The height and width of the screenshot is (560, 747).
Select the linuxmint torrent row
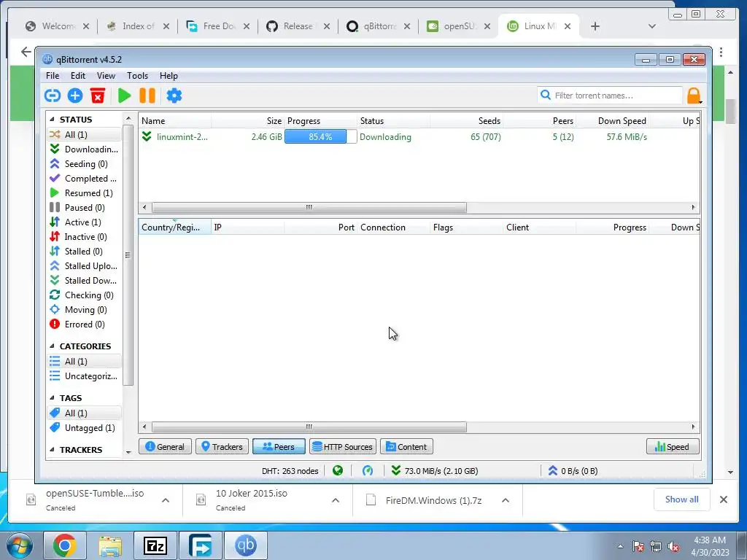click(419, 137)
